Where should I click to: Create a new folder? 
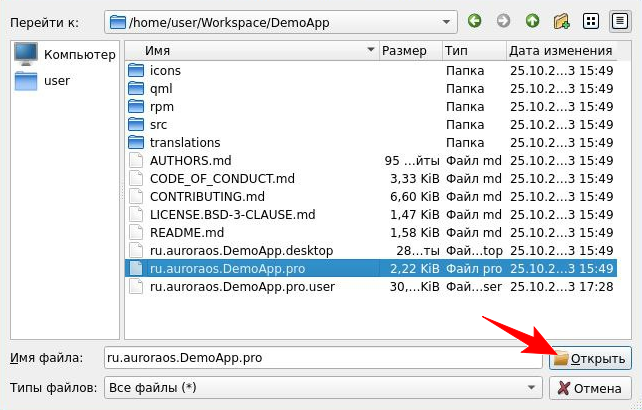point(561,20)
